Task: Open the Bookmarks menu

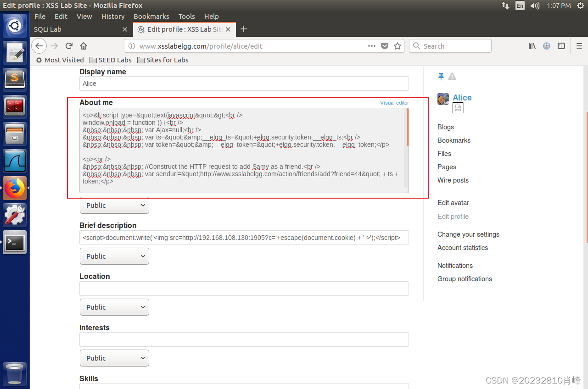Action: (x=151, y=17)
